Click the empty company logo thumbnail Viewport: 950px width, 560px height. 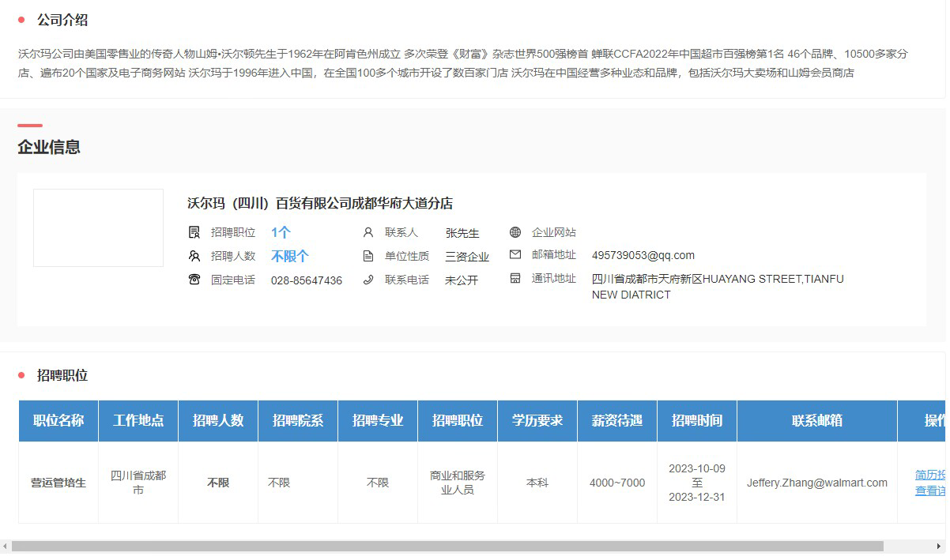pyautogui.click(x=98, y=227)
